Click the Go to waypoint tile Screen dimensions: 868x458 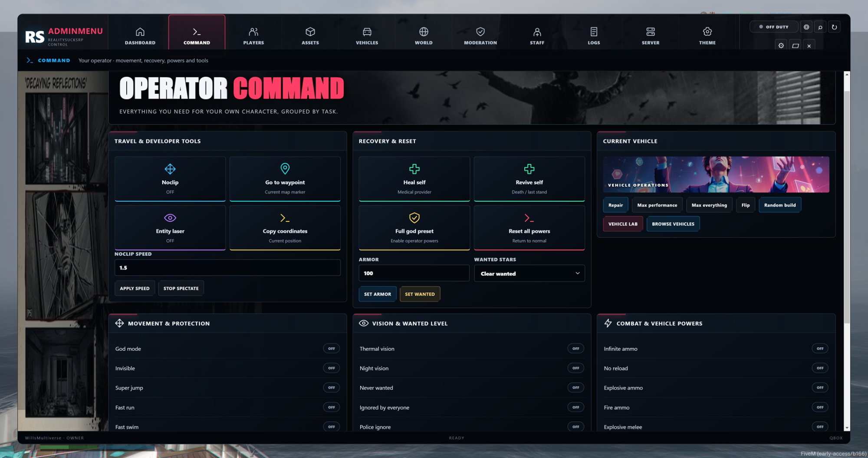[x=285, y=179]
